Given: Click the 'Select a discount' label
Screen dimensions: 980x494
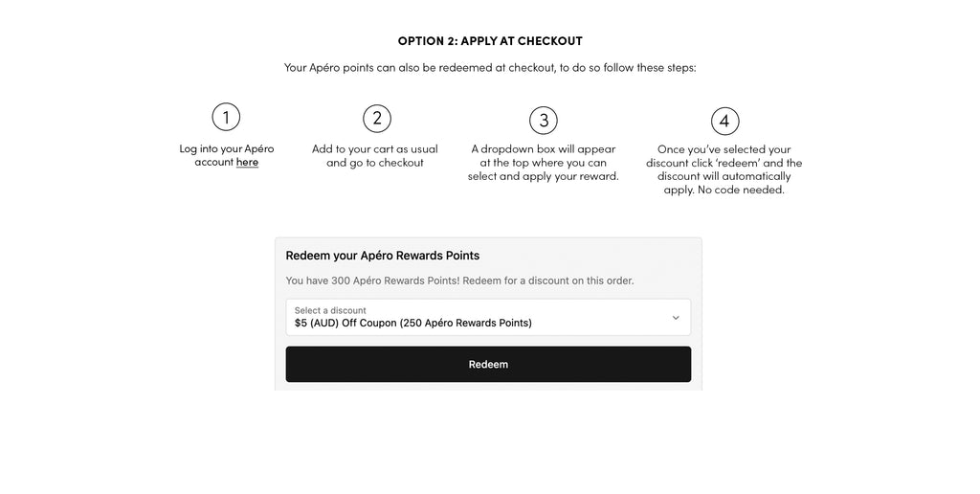Looking at the screenshot, I should click(x=330, y=310).
